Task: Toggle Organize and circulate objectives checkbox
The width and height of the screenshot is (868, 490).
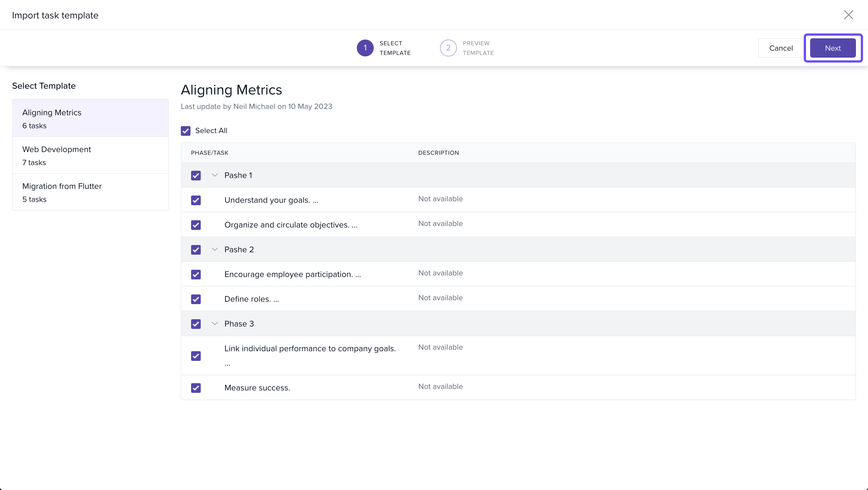Action: 196,225
